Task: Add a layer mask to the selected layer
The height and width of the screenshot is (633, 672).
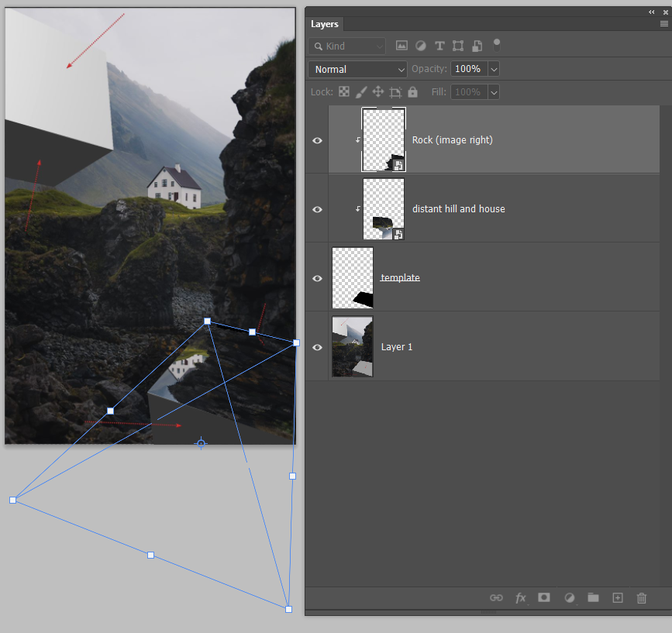Action: coord(544,597)
